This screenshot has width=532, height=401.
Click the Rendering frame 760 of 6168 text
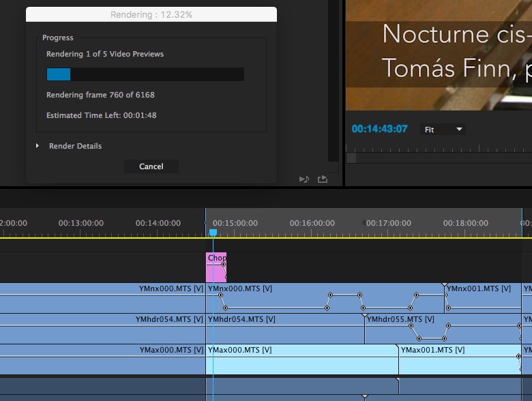click(x=100, y=95)
